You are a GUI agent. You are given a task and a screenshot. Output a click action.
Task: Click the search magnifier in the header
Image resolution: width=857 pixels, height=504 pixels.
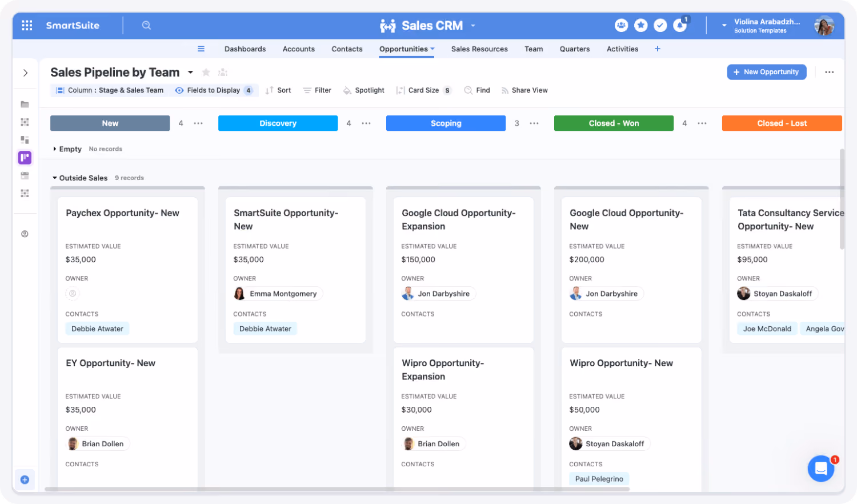(x=146, y=25)
